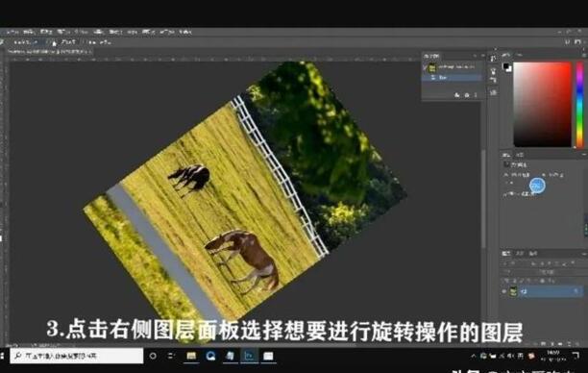
Task: Open the workspace switcher icon in options bar
Action: point(577,42)
